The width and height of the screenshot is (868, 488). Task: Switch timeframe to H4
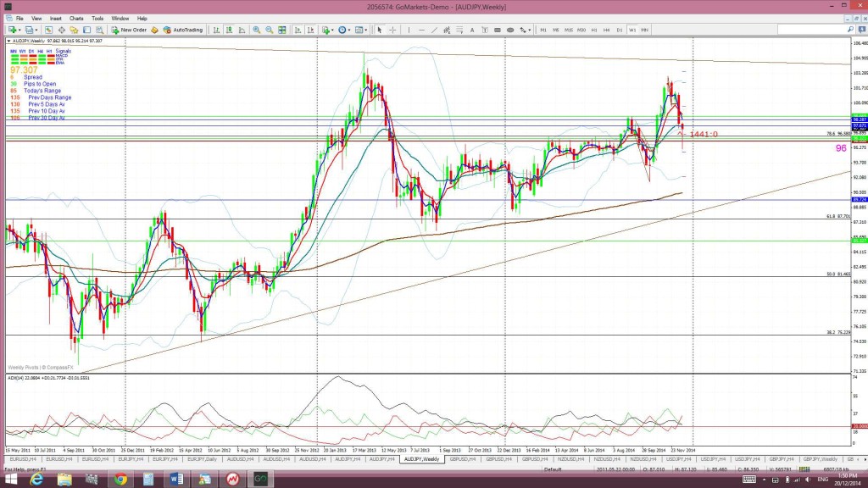pyautogui.click(x=607, y=30)
